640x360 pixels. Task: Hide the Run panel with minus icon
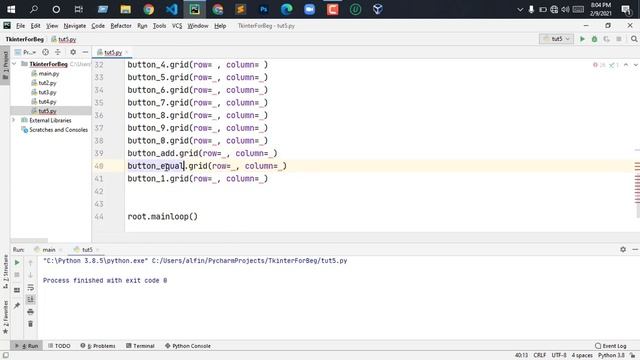[635, 249]
